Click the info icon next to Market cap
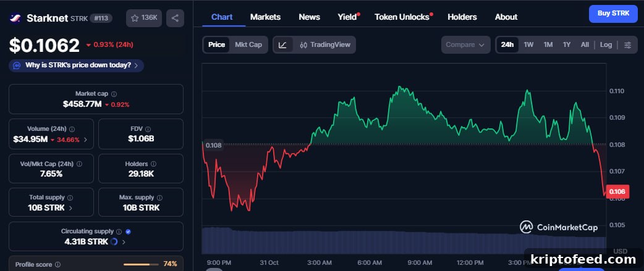Image resolution: width=644 pixels, height=271 pixels. [114, 94]
